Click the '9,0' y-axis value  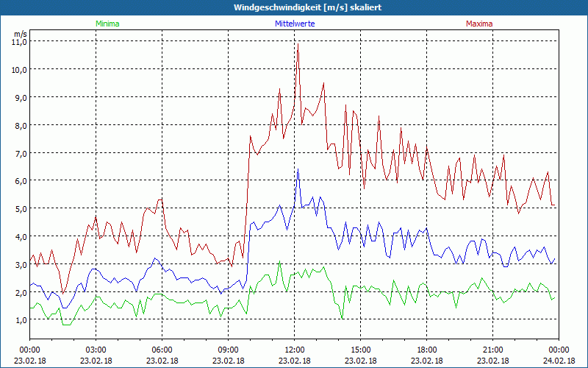[21, 98]
